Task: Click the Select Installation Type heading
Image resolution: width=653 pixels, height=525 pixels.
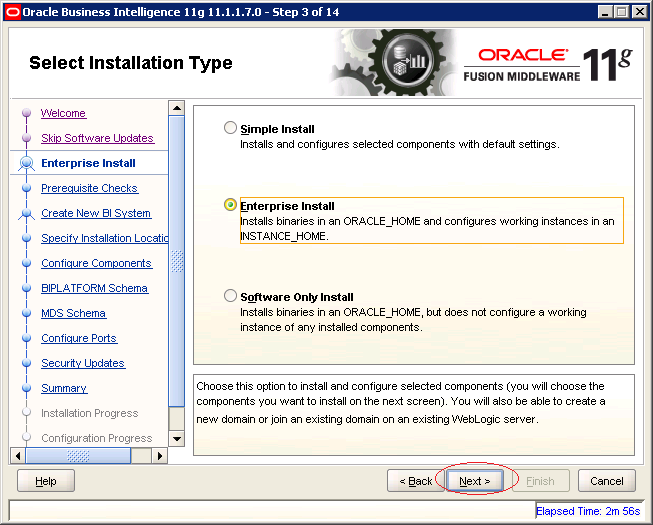Action: 131,63
